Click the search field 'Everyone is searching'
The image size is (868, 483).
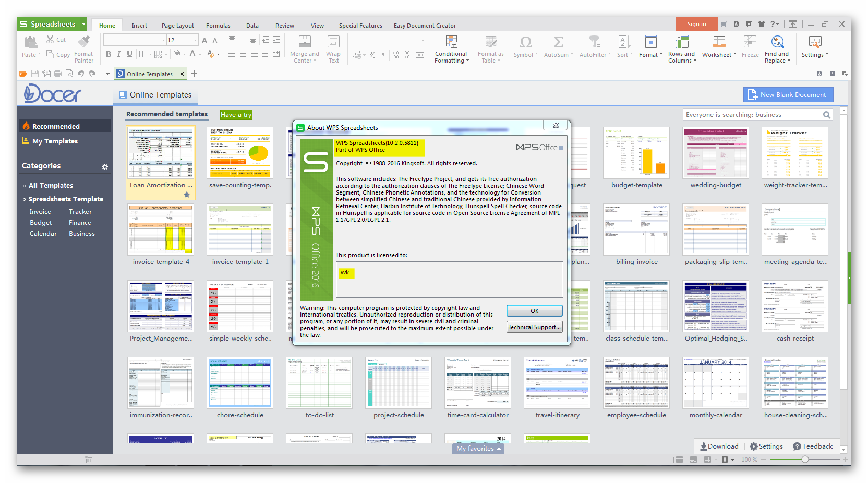(x=751, y=115)
